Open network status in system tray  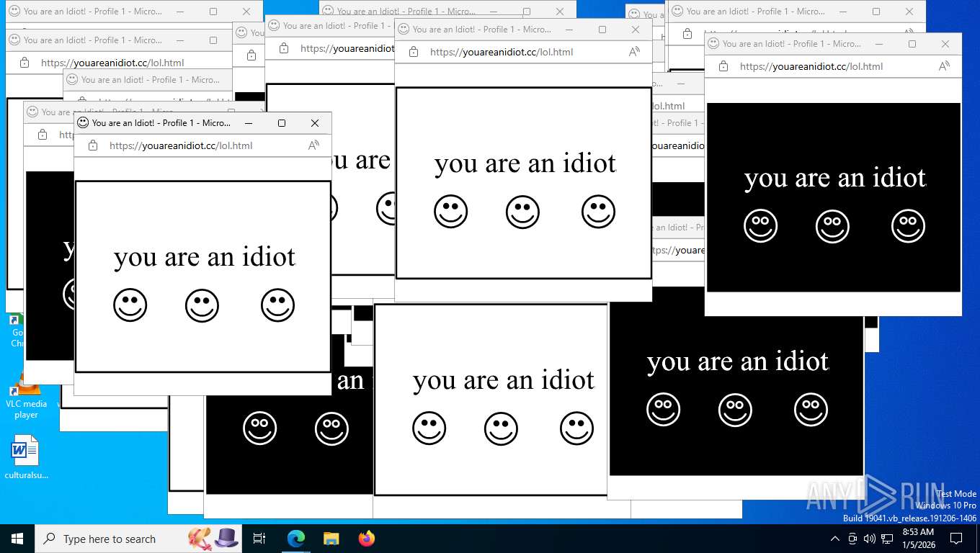887,539
